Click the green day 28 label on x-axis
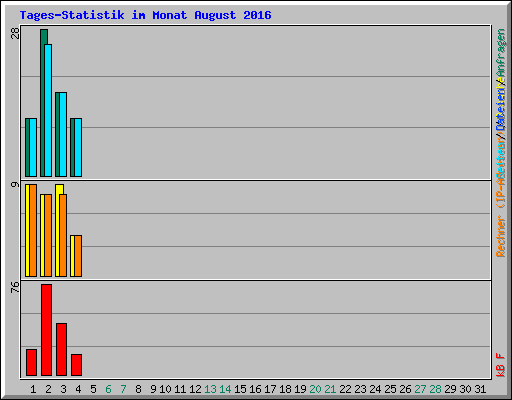Viewport: 512px width, 400px height. coord(435,389)
